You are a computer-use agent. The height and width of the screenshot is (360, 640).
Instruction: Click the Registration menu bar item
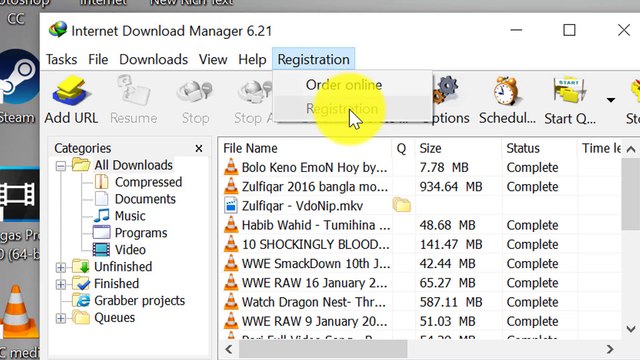tap(313, 60)
